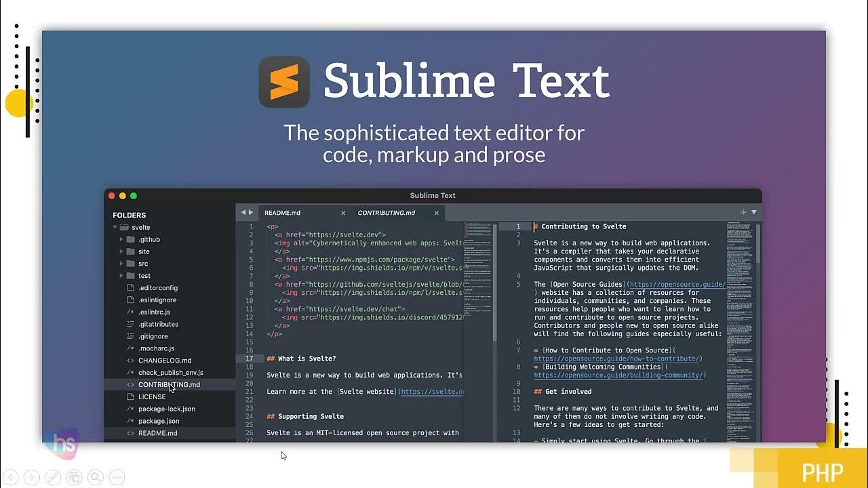The width and height of the screenshot is (868, 488).
Task: Click the plus icon to add new tab
Action: click(x=743, y=213)
